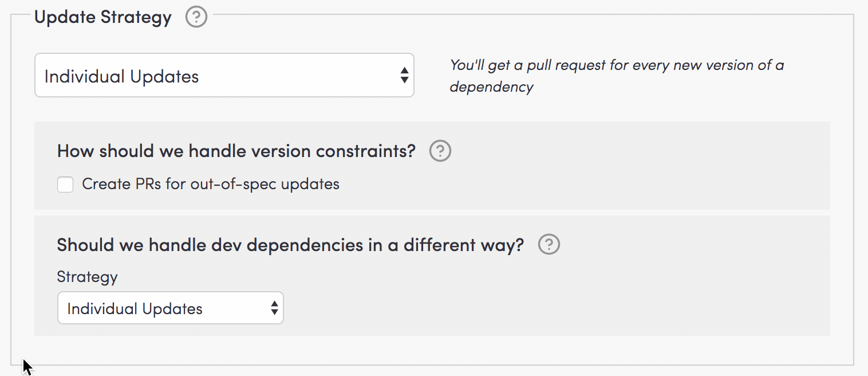Click 'Individual Updates' text in the top dropdown

coord(121,77)
